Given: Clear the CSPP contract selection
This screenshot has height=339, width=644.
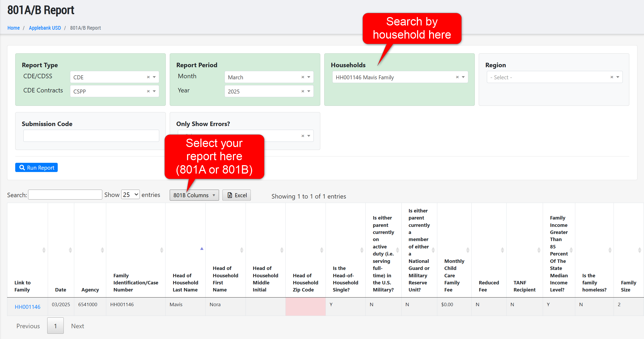Looking at the screenshot, I should (148, 91).
